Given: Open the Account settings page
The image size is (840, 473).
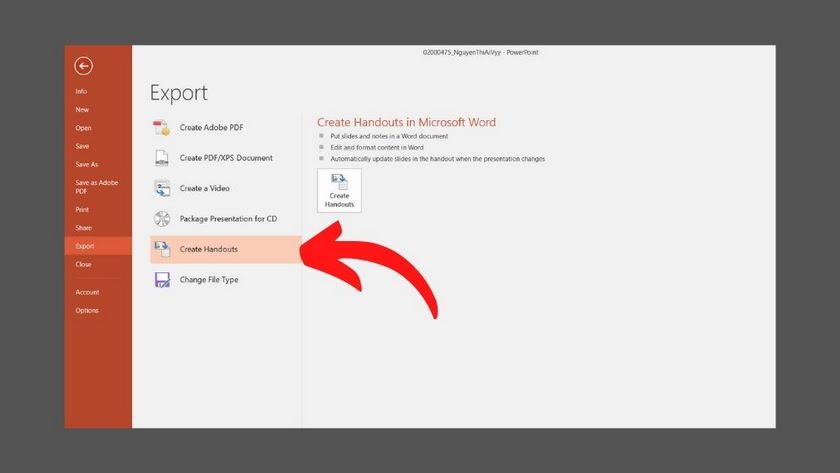Looking at the screenshot, I should 87,292.
